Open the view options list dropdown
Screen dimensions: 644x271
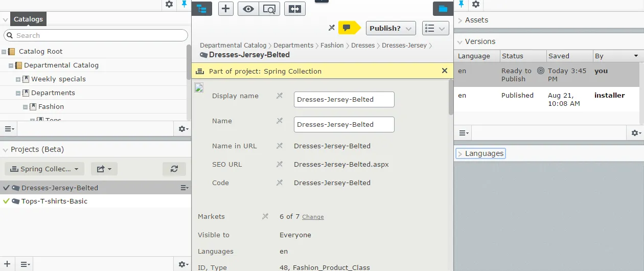pyautogui.click(x=435, y=28)
